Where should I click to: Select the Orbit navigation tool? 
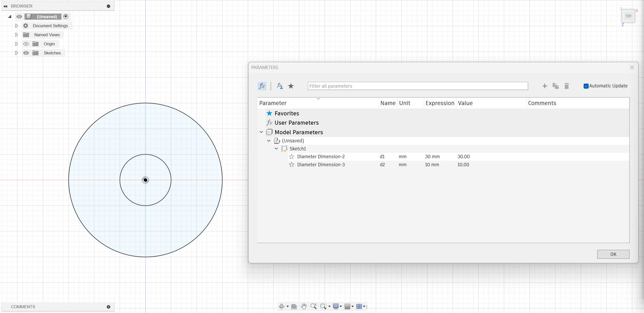pyautogui.click(x=281, y=306)
